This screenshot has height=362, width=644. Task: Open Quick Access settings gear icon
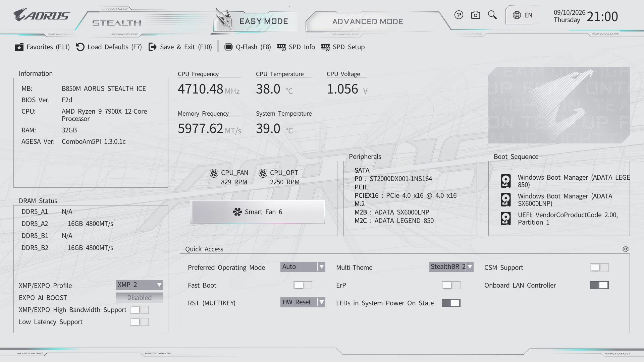coord(625,249)
